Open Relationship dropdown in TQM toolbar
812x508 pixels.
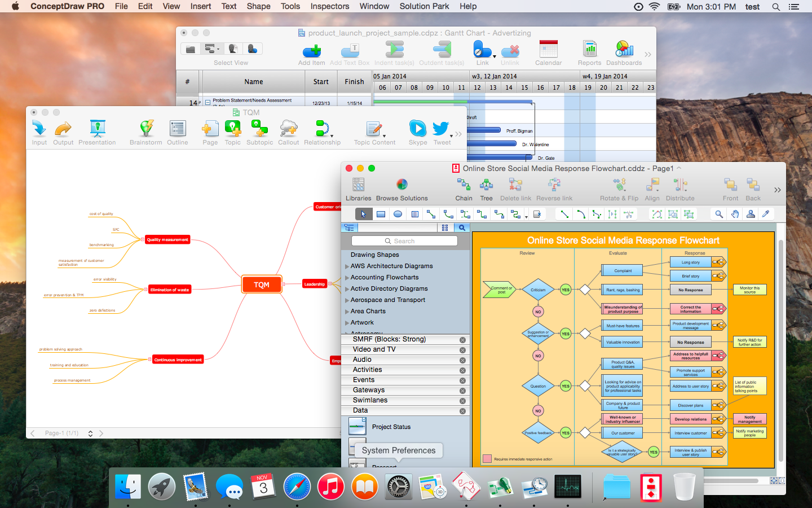coord(332,136)
